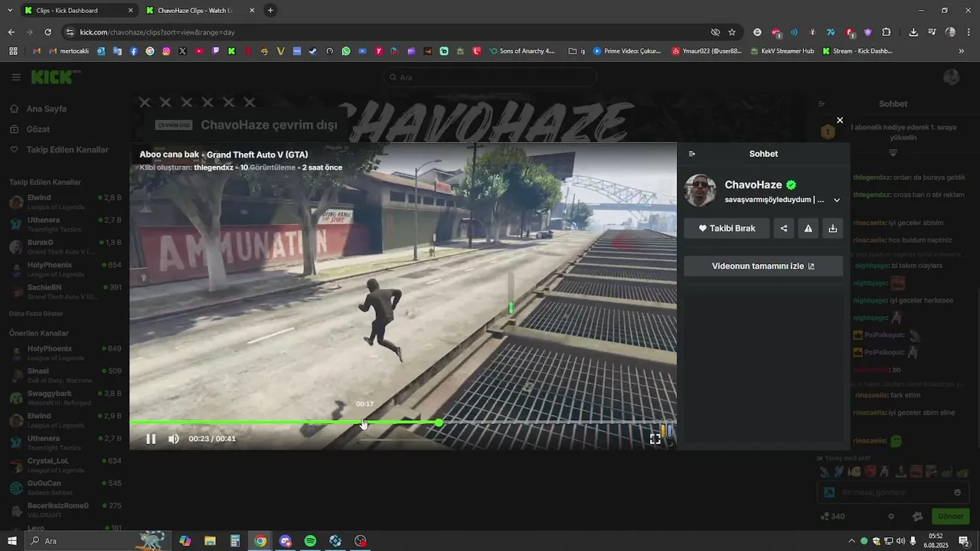Open the KekV Streamer Hub bookmark
Image resolution: width=980 pixels, height=551 pixels.
tap(782, 51)
